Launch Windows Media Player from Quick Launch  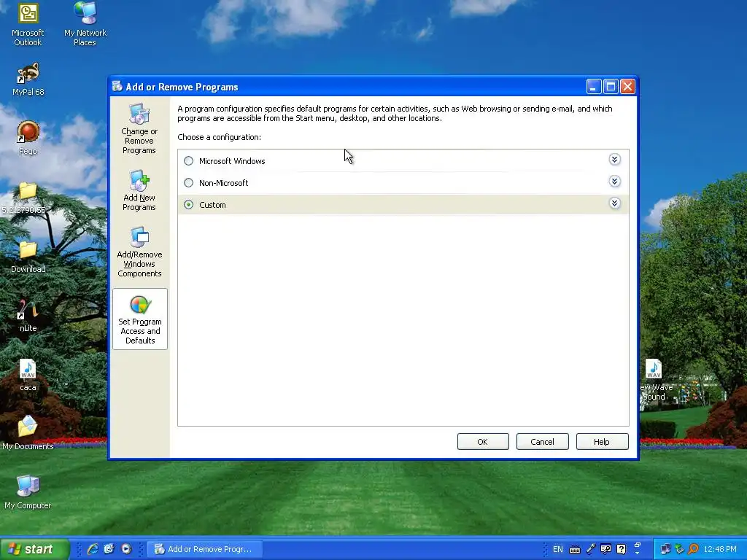click(x=126, y=549)
